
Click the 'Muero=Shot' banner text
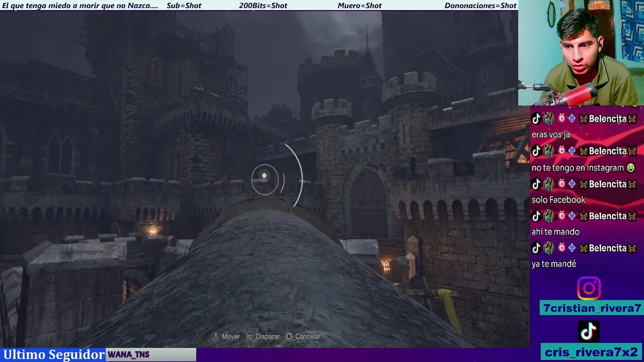360,6
